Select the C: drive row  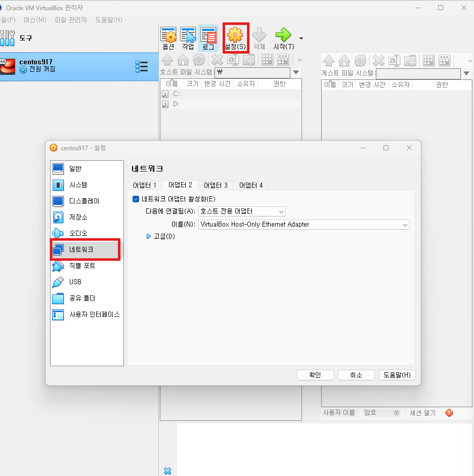[x=231, y=94]
